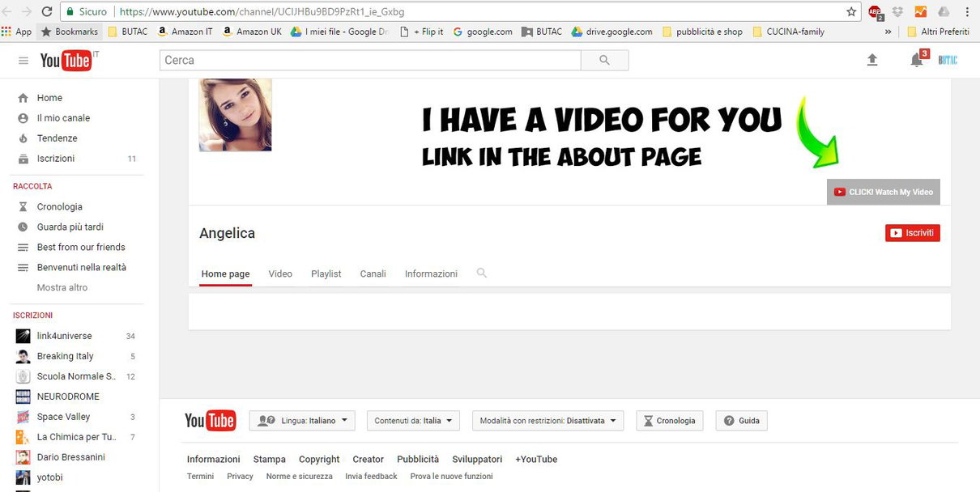Viewport: 980px width, 492px height.
Task: Click the footer YouTube logo
Action: coord(210,421)
